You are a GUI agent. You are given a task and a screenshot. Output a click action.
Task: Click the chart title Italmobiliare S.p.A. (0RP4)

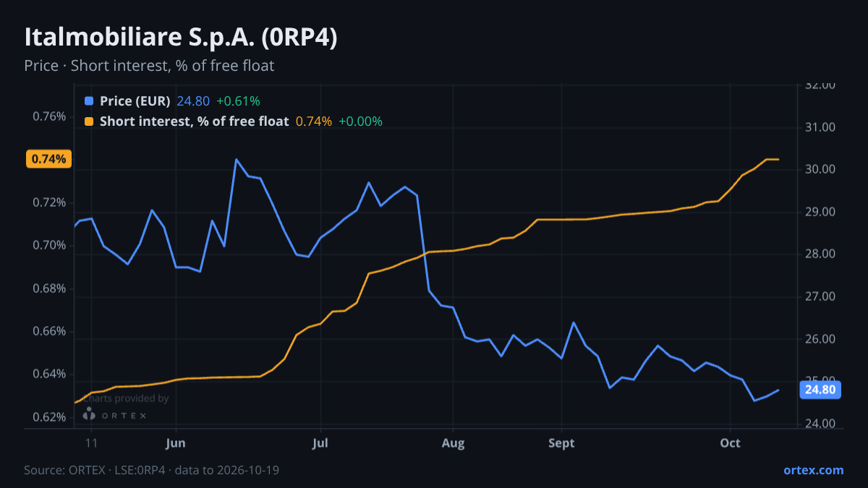[181, 38]
